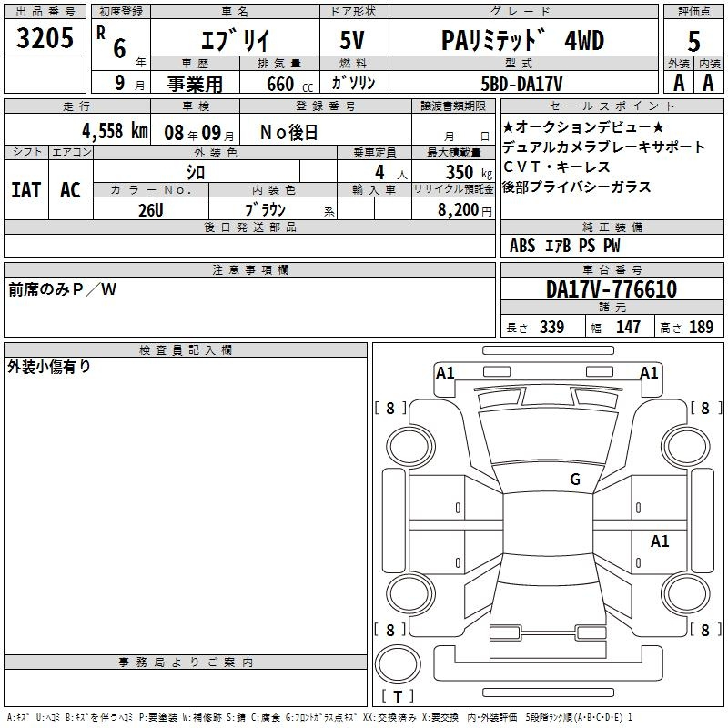Click the registration month value 9

pyautogui.click(x=120, y=83)
